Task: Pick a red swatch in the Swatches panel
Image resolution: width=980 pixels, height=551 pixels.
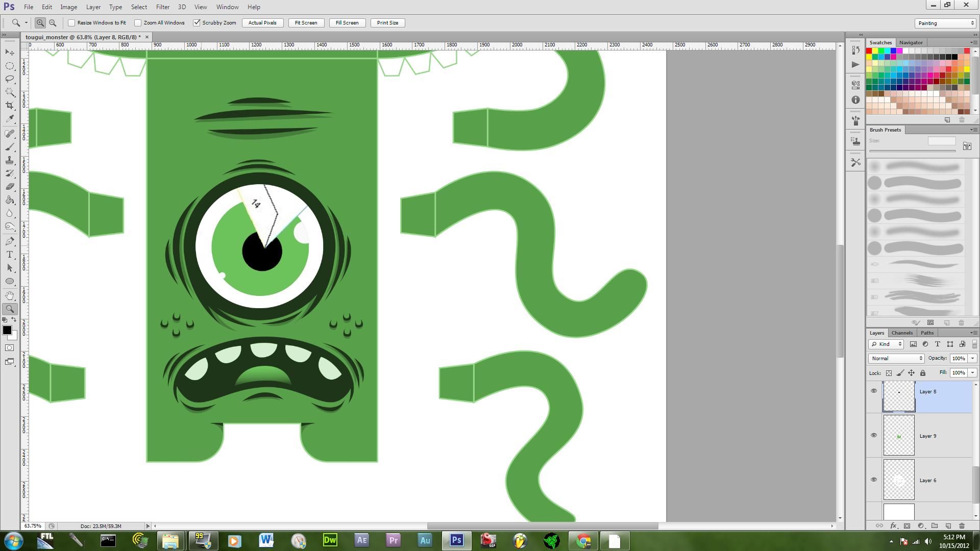Action: [870, 51]
